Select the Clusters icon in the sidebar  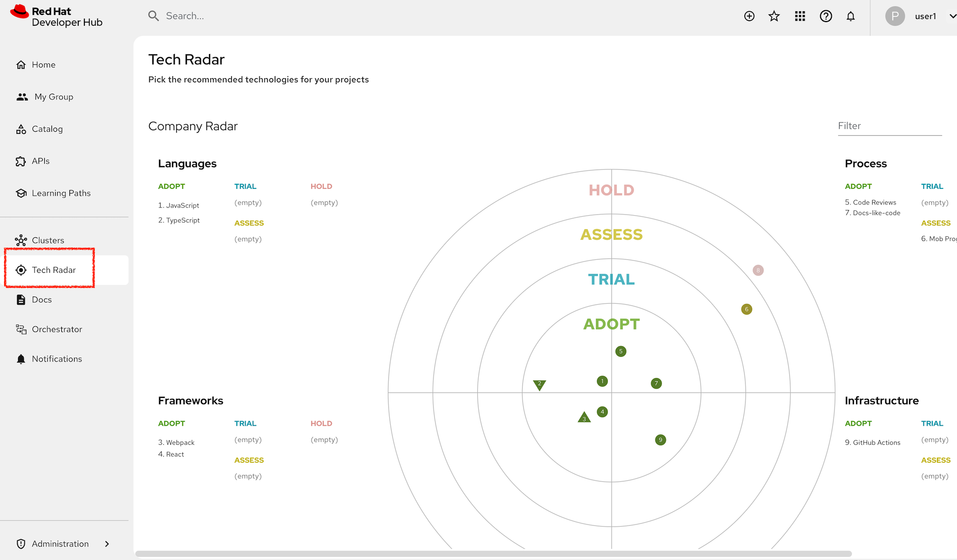21,240
